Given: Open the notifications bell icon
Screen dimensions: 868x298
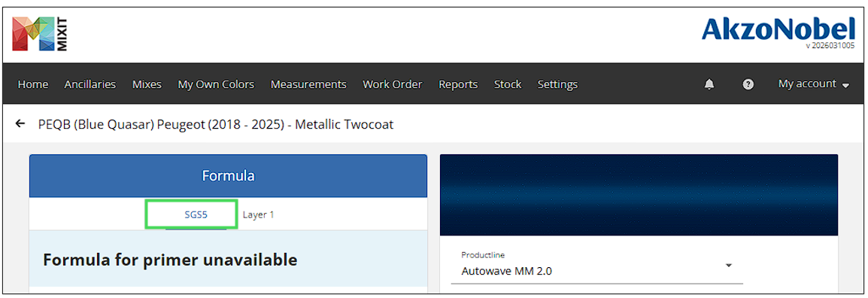Looking at the screenshot, I should coord(709,84).
